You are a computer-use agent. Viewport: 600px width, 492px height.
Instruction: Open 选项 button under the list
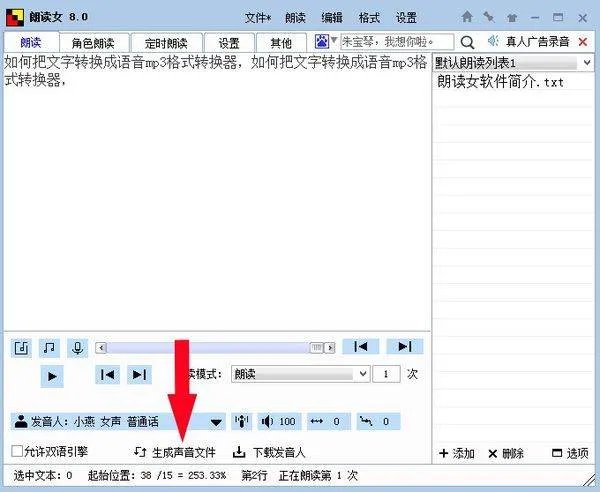pyautogui.click(x=570, y=454)
